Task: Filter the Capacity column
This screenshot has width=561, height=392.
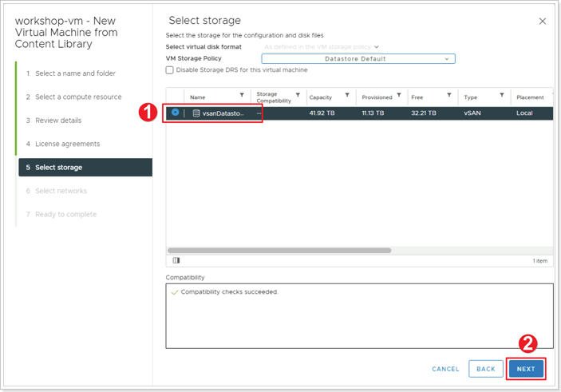Action: (x=347, y=95)
